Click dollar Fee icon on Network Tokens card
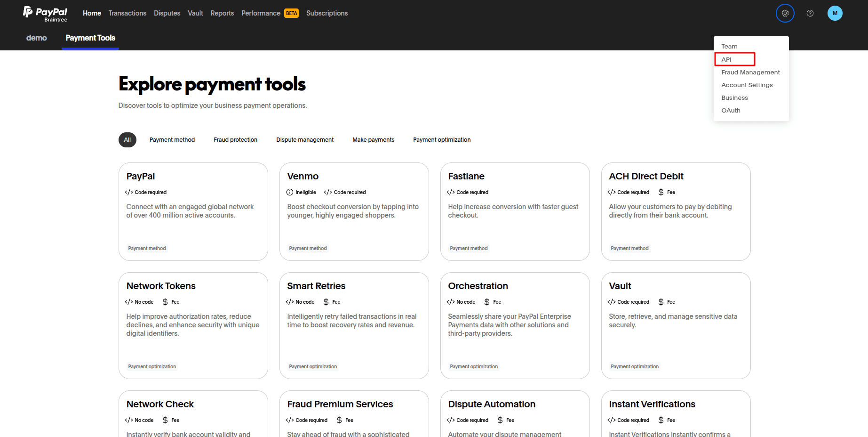The image size is (868, 437). pos(165,302)
